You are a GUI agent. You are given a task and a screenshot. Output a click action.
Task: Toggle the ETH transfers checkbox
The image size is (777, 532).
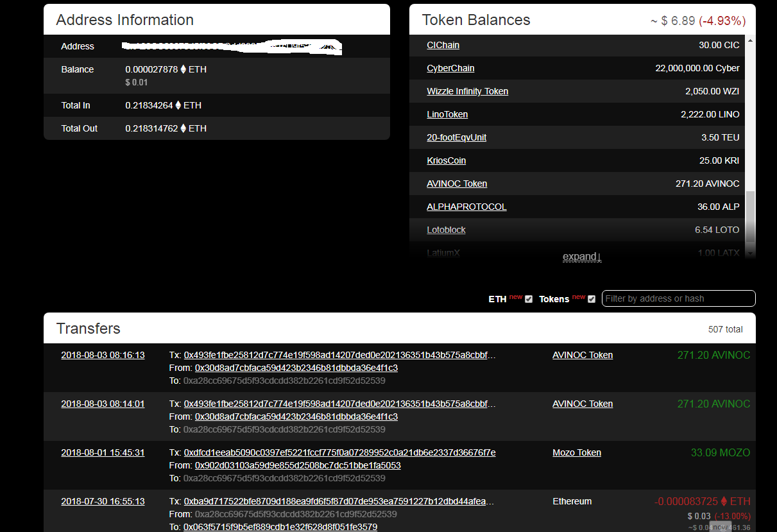pos(529,299)
